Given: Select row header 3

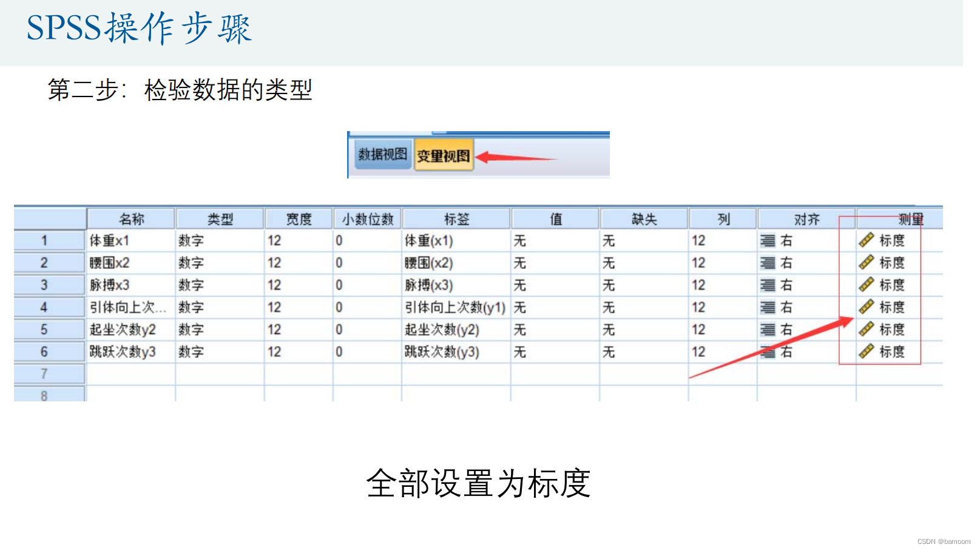Looking at the screenshot, I should click(50, 285).
